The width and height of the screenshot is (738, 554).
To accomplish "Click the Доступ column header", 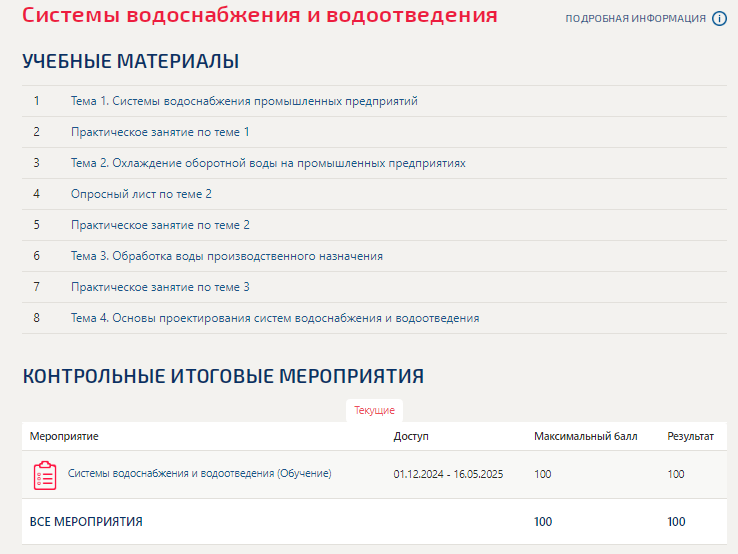I will [411, 437].
